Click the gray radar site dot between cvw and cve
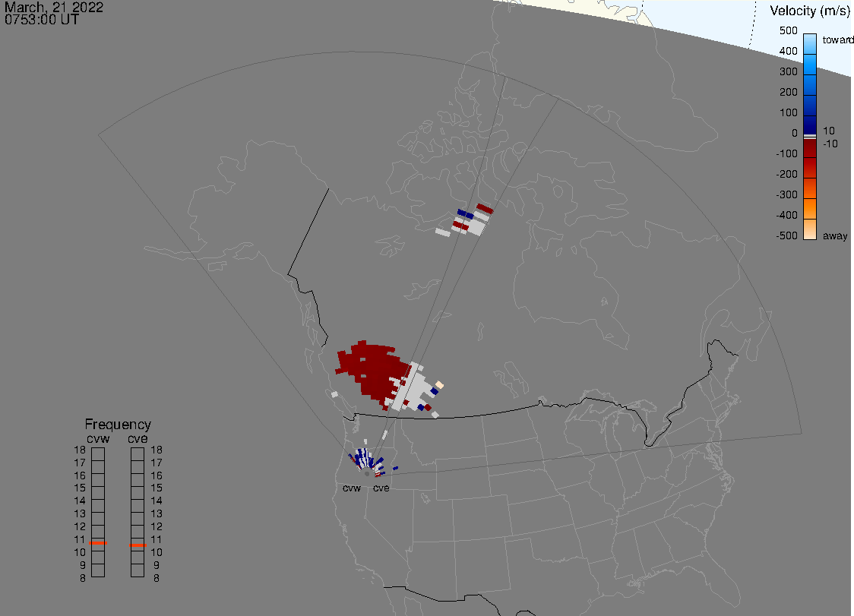Screen dimensions: 854x616 (x=367, y=474)
